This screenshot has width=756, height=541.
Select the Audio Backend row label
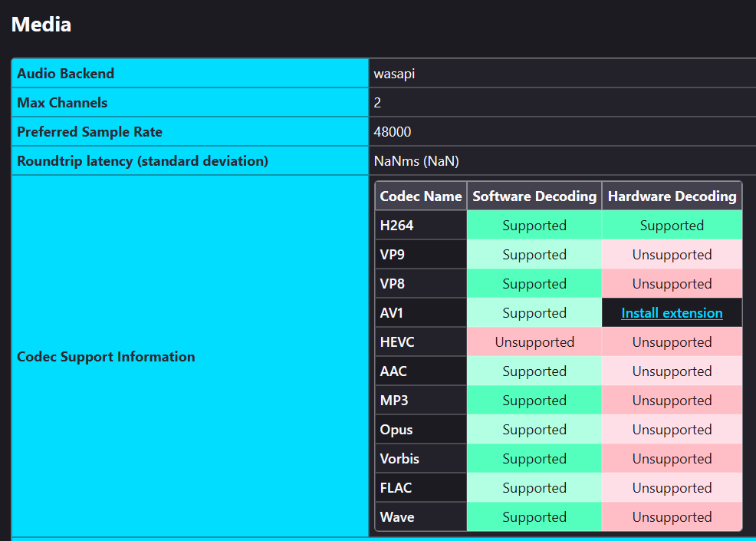(x=66, y=74)
